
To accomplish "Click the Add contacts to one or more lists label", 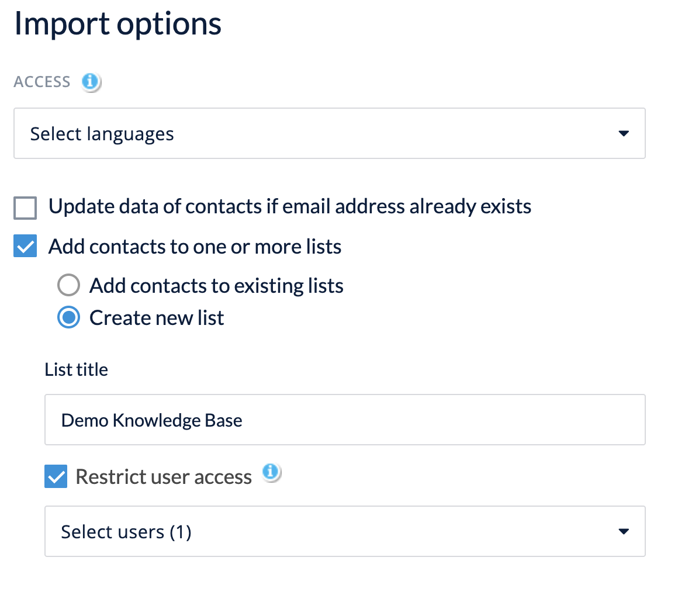I will point(195,246).
